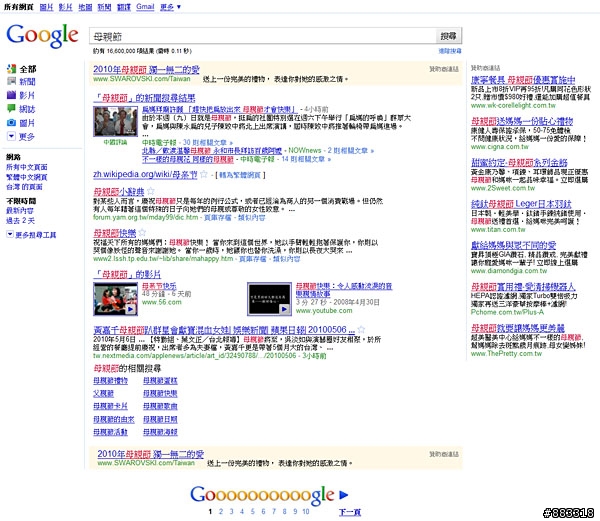Open Gmail from the top navigation
600x521 pixels.
[x=145, y=7]
